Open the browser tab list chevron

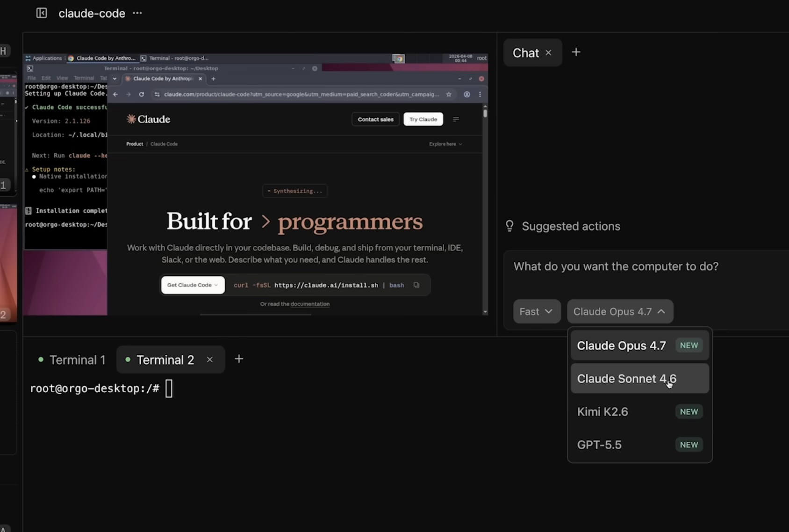[115, 79]
